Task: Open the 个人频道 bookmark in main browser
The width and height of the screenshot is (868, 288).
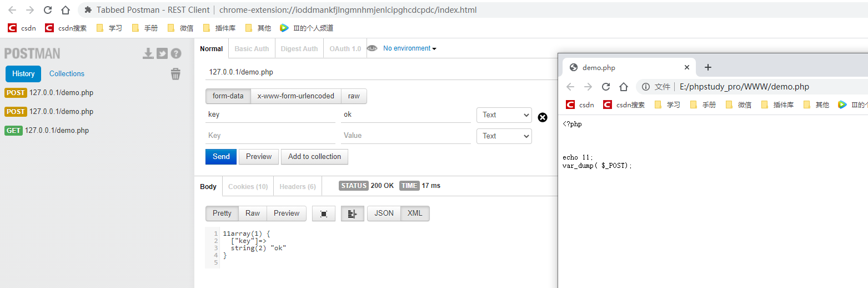Action: click(x=307, y=28)
